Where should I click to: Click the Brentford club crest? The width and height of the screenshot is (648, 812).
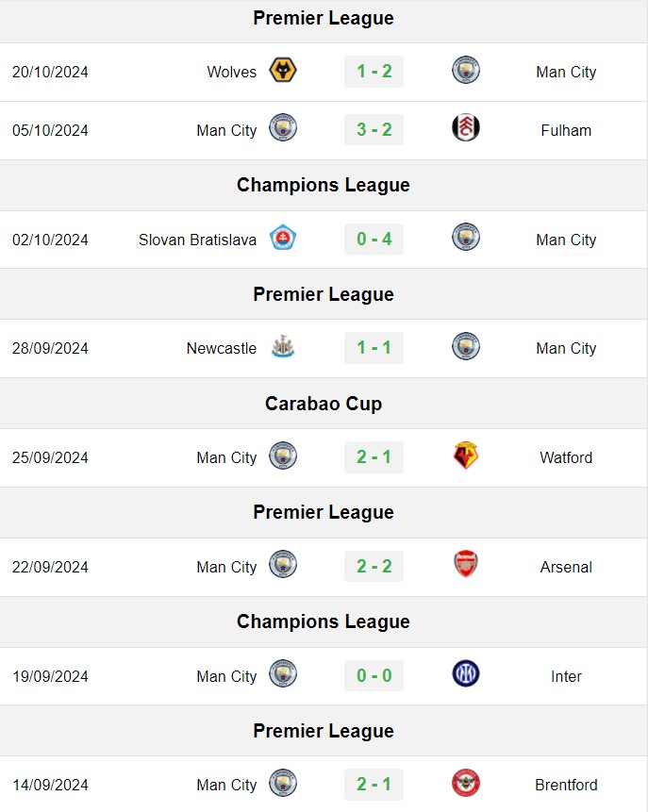coord(466,783)
